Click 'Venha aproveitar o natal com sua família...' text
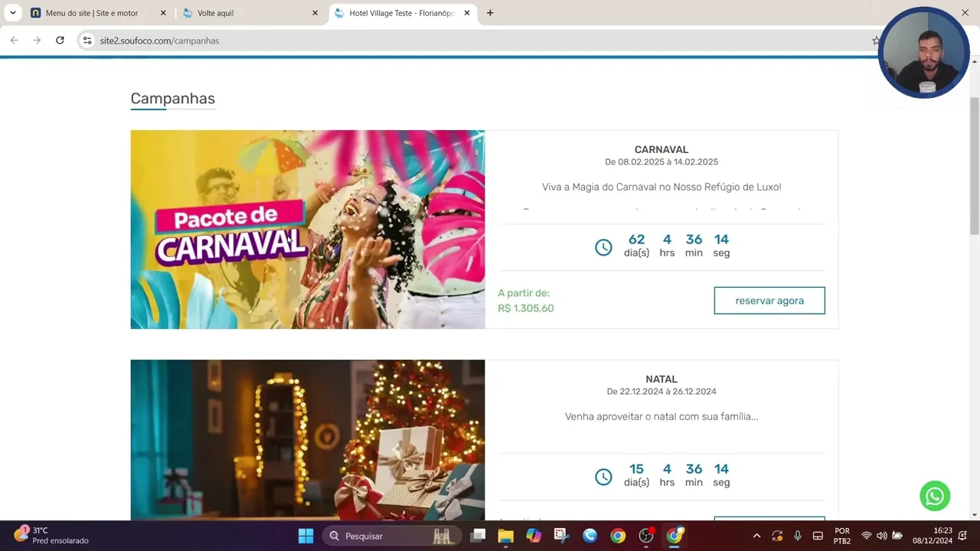This screenshot has width=980, height=551. 661,416
